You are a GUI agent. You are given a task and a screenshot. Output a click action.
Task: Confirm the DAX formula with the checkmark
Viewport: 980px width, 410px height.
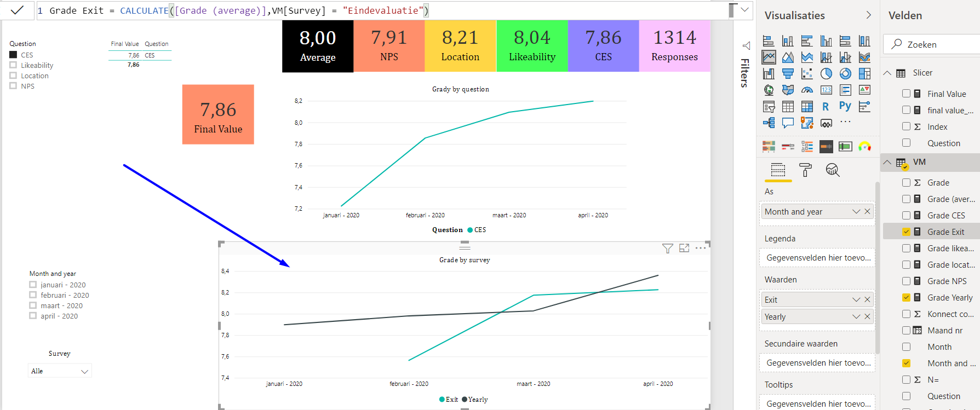click(x=17, y=10)
